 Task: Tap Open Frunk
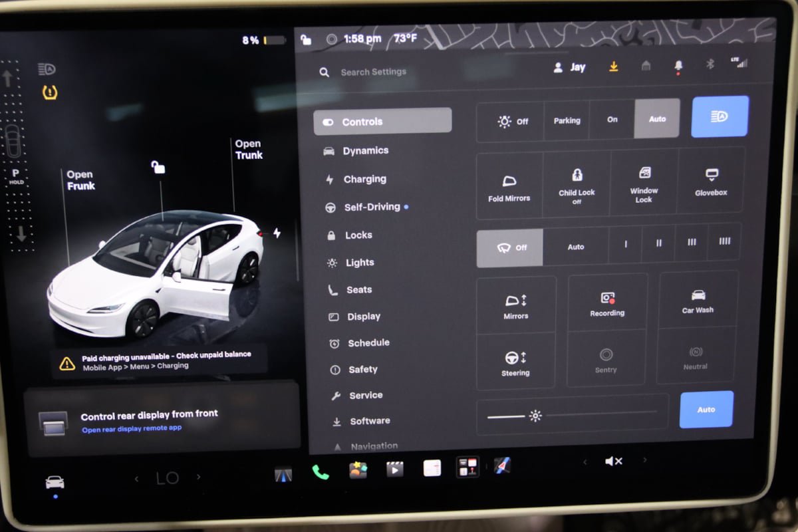coord(80,180)
